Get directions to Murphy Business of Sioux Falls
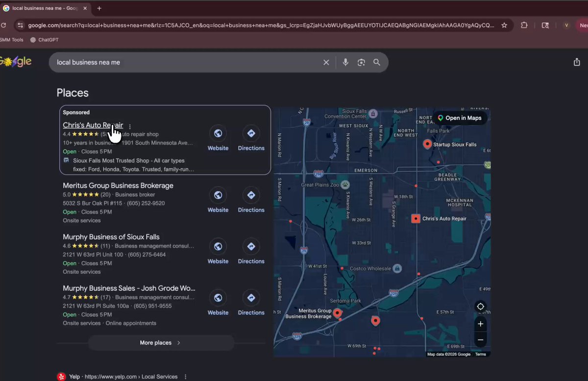 (251, 246)
